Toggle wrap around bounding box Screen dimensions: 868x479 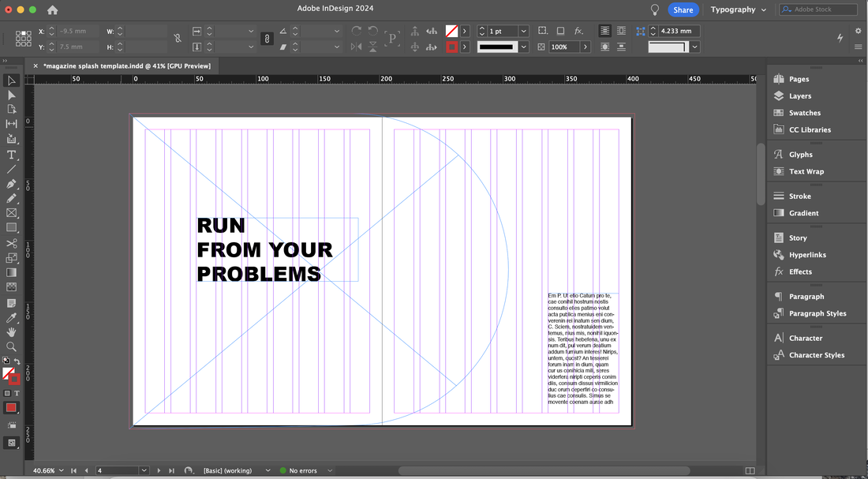point(621,31)
